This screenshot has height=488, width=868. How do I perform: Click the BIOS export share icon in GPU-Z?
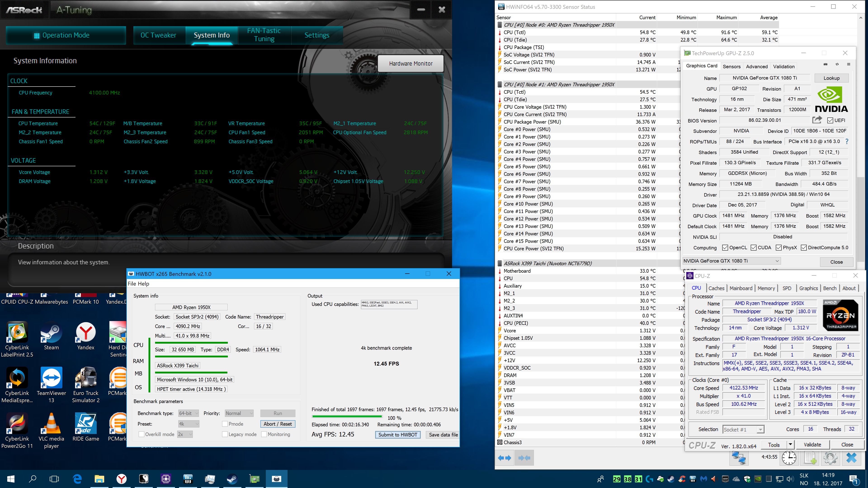[817, 120]
